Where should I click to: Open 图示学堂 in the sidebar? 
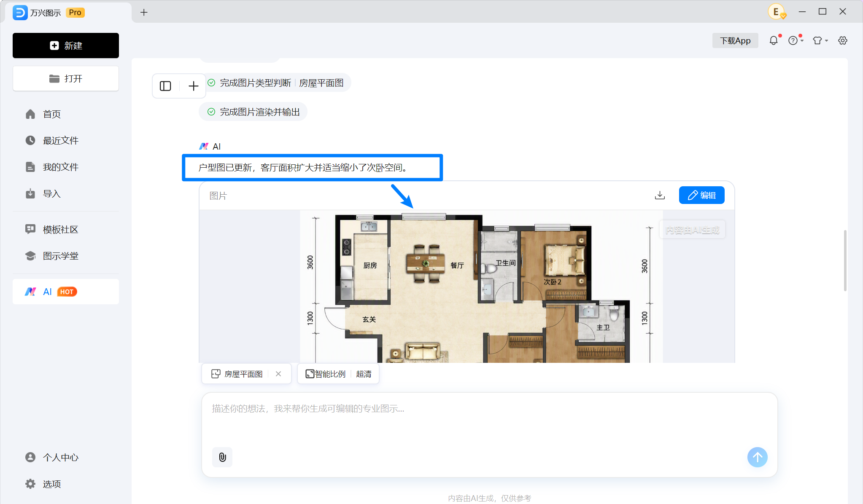(x=66, y=256)
